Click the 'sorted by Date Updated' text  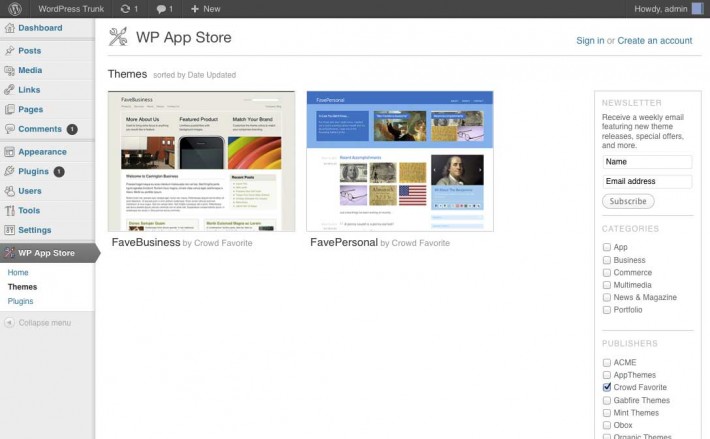(195, 75)
